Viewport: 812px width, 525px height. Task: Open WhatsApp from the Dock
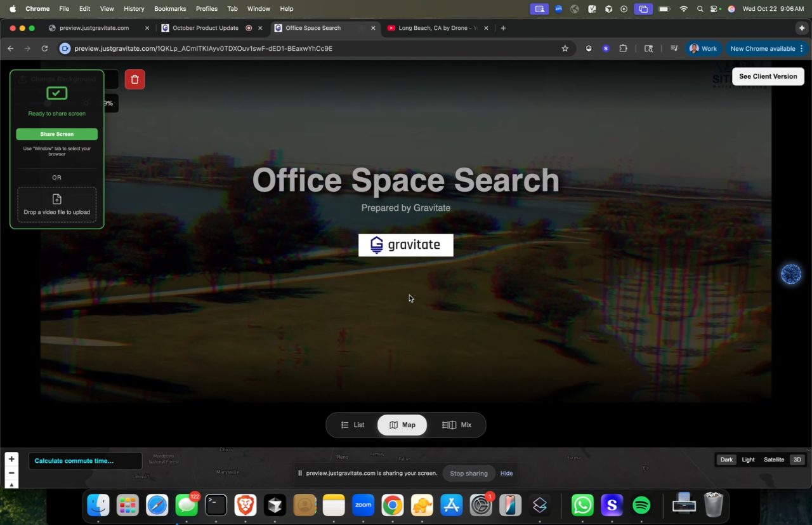pyautogui.click(x=582, y=505)
